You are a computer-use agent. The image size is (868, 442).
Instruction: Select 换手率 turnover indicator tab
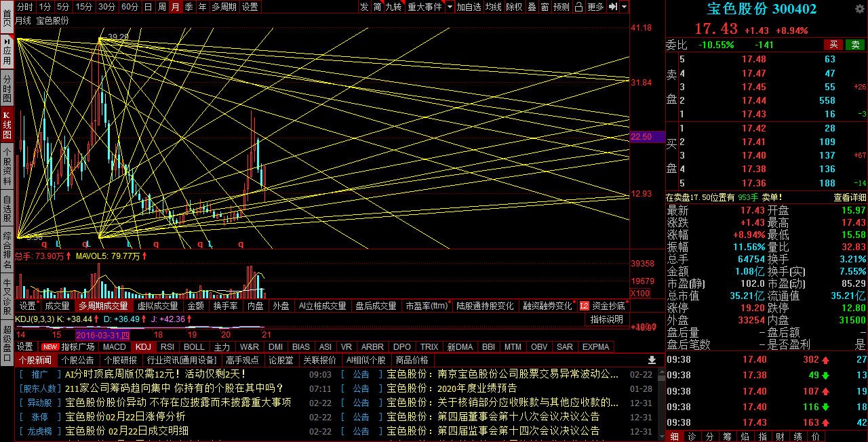click(225, 306)
